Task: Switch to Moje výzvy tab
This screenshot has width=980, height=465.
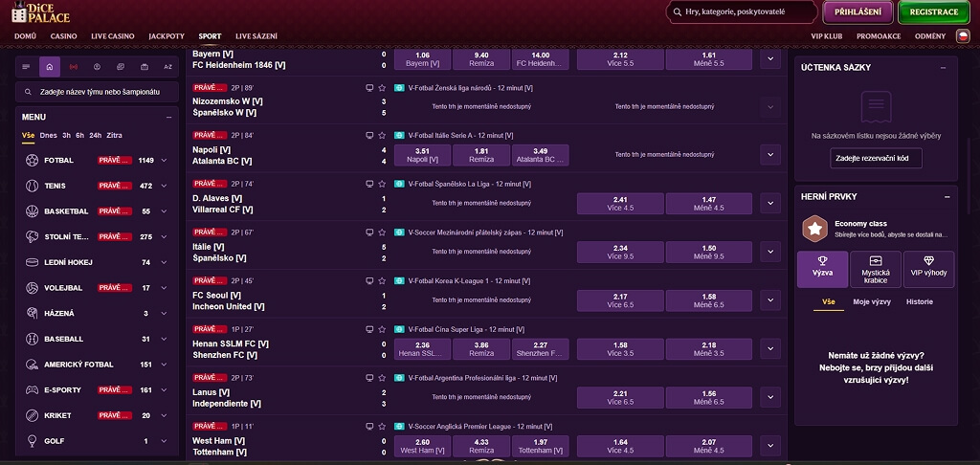Action: (872, 302)
